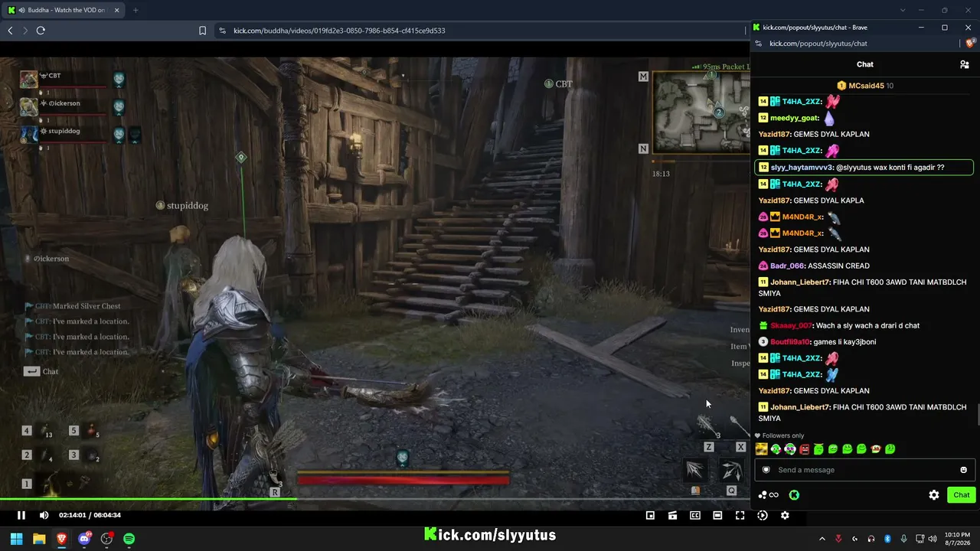View site information for the VOD page
The width and height of the screenshot is (980, 551).
tap(222, 31)
